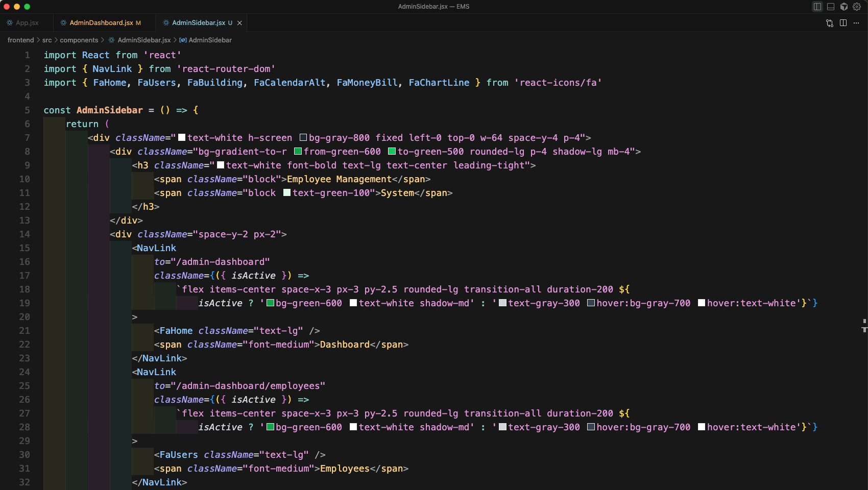Viewport: 868px width, 490px height.
Task: Open the text-gray-300 swatch on line 28
Action: (x=502, y=427)
